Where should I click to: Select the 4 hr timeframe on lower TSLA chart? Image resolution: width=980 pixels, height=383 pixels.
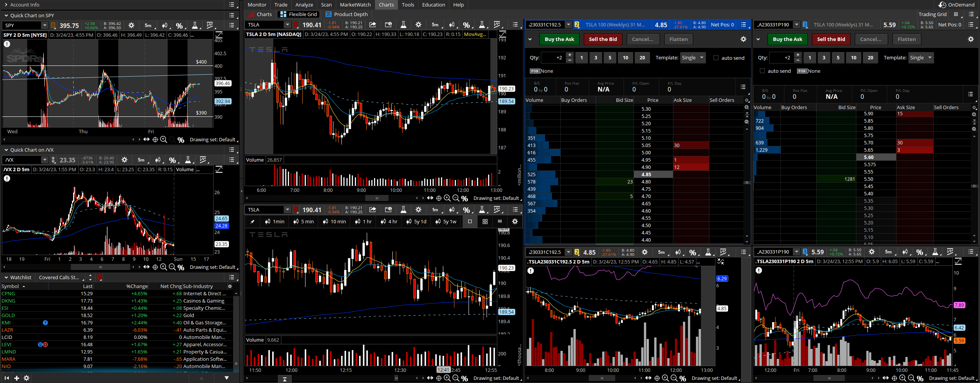pos(389,221)
